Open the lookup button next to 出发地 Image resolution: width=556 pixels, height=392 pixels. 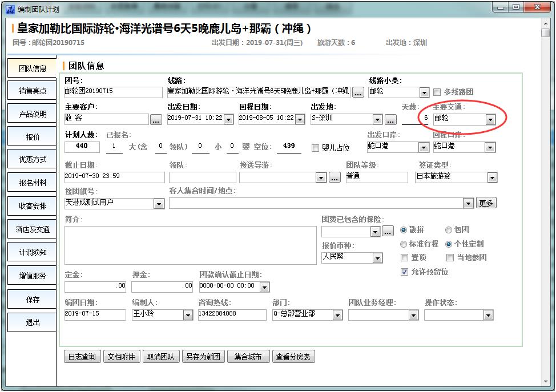390,120
